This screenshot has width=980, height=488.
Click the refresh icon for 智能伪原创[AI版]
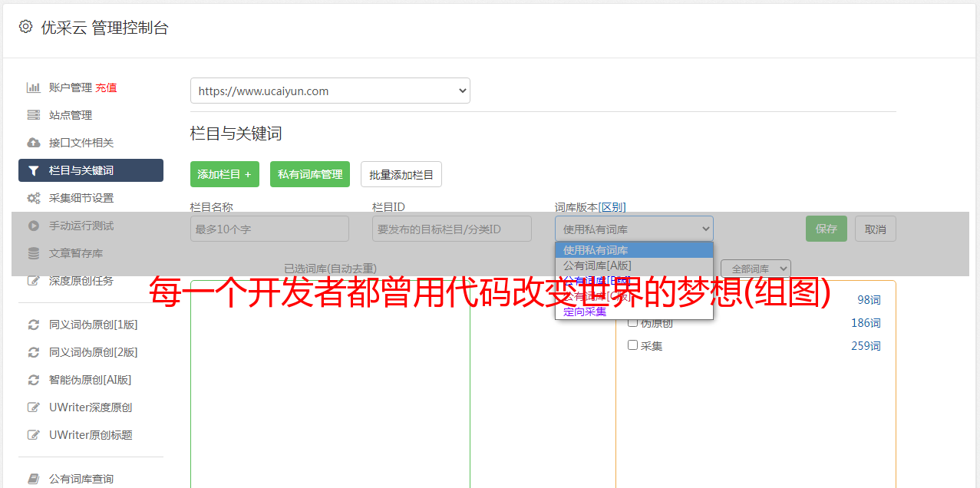click(33, 380)
